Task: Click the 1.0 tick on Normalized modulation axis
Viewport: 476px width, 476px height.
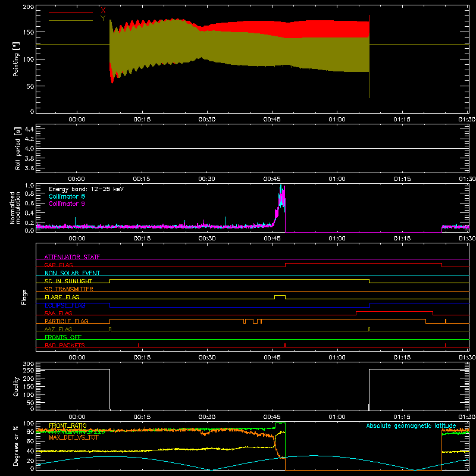Action: pos(29,186)
